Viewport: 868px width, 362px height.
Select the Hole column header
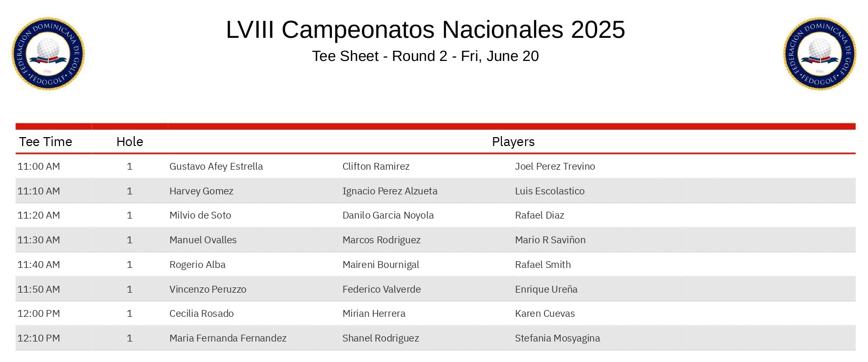tap(129, 142)
